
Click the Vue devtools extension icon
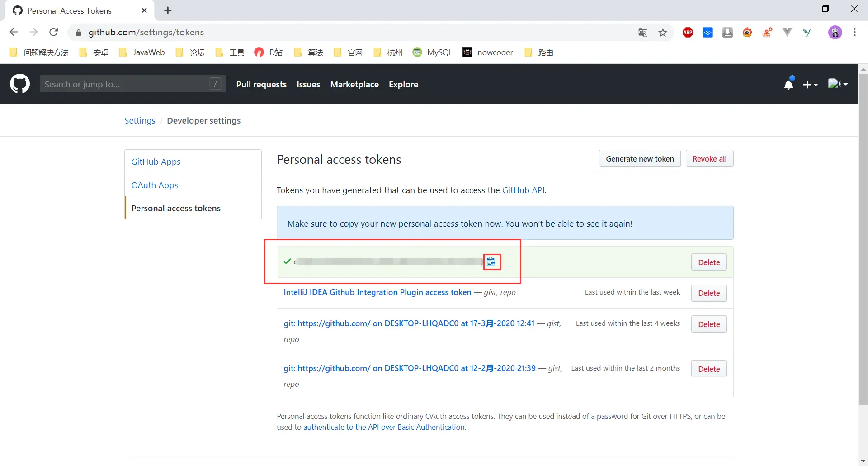point(788,32)
